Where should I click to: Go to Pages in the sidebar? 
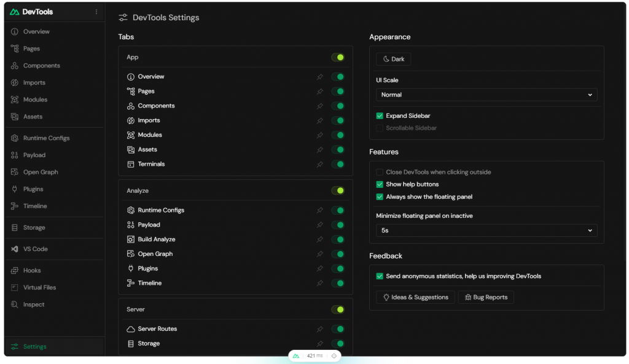click(55, 48)
